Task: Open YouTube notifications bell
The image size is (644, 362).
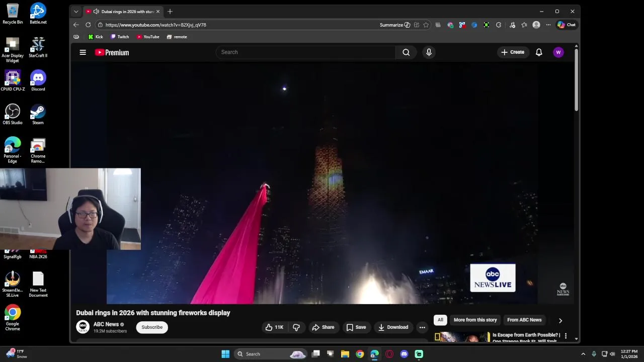Action: (539, 52)
